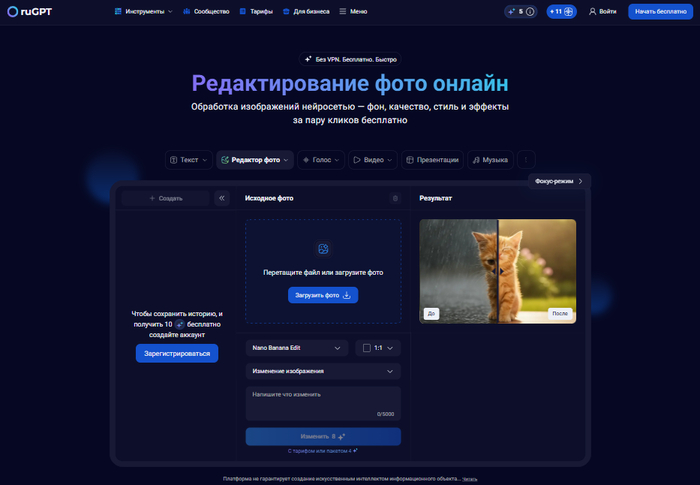
Task: Click the trash icon beside Исходное фото
Action: 395,199
